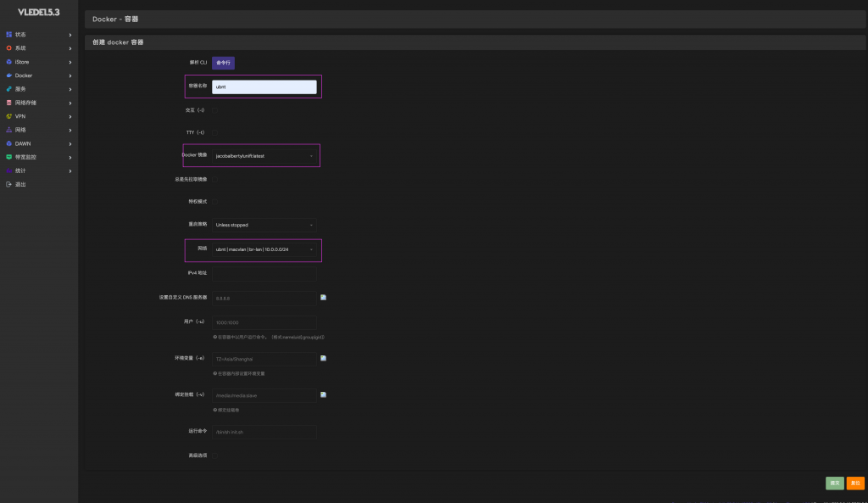Click the 系统 gear icon in sidebar
This screenshot has width=868, height=503.
click(8, 48)
